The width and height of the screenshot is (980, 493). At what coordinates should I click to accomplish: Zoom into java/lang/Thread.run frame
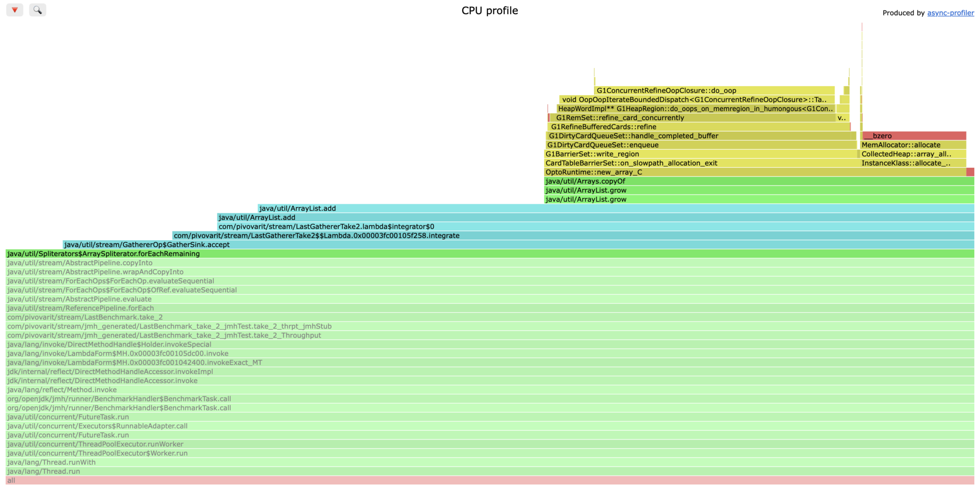490,471
